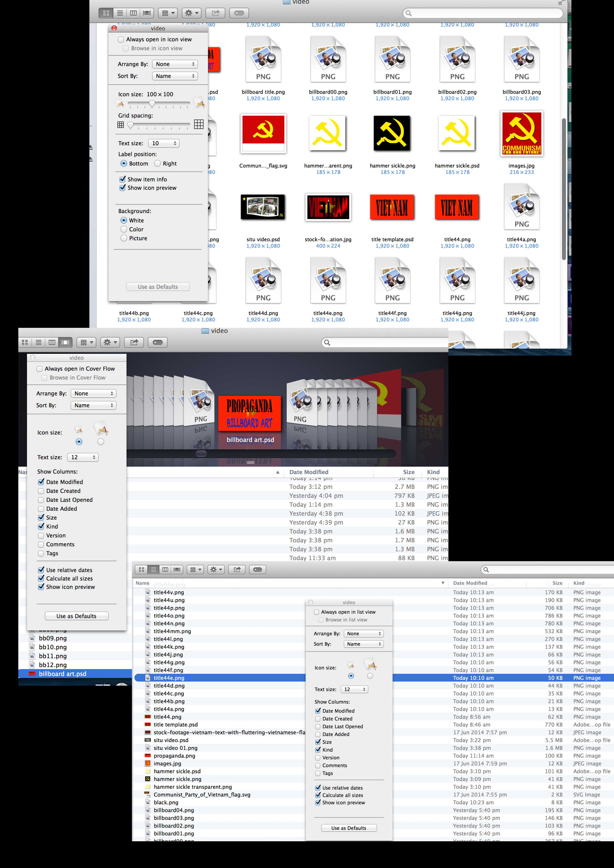
Task: Select propaganda.png in list
Action: [x=174, y=756]
